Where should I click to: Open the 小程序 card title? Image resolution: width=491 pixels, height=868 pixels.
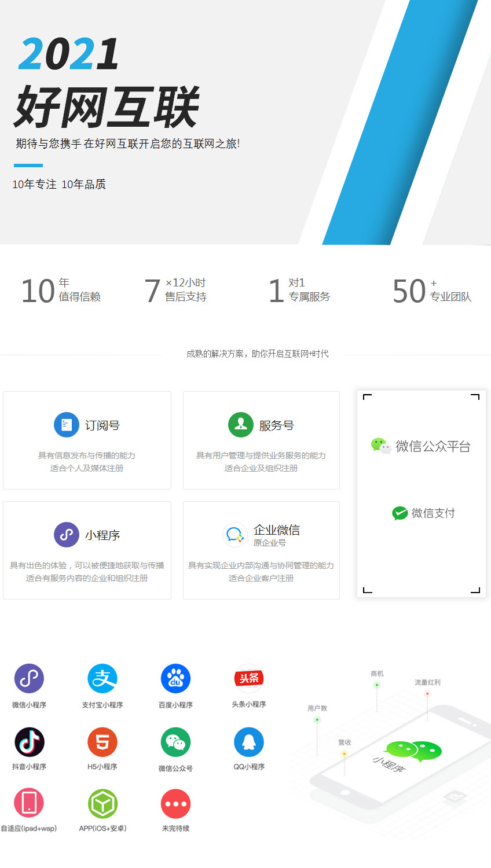pos(102,535)
